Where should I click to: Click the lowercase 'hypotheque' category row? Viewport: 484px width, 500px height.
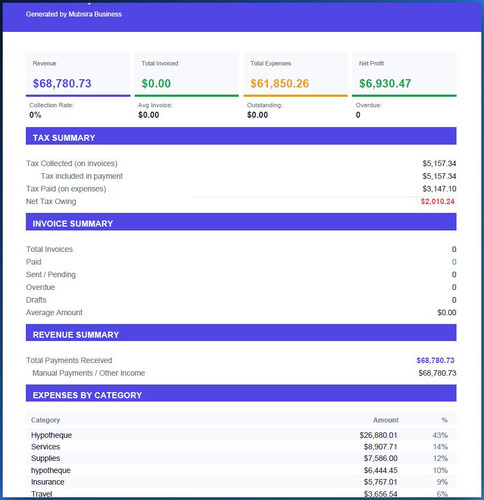[241, 470]
